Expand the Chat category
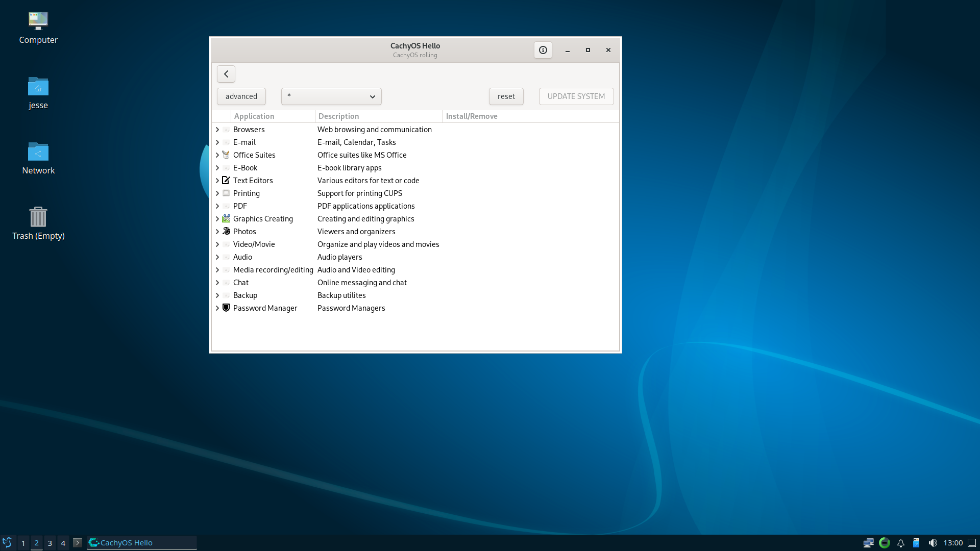The image size is (980, 551). [217, 283]
